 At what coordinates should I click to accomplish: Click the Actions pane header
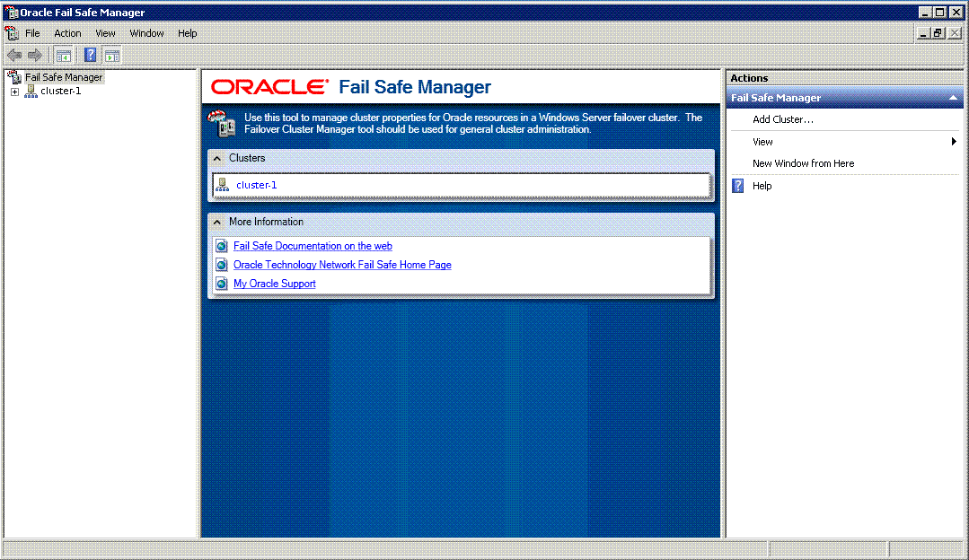845,78
